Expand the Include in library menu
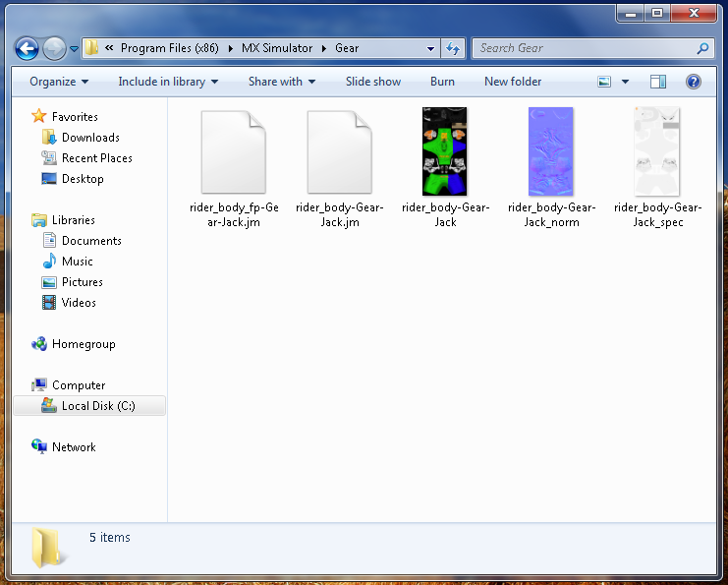Image resolution: width=728 pixels, height=585 pixels. (168, 82)
